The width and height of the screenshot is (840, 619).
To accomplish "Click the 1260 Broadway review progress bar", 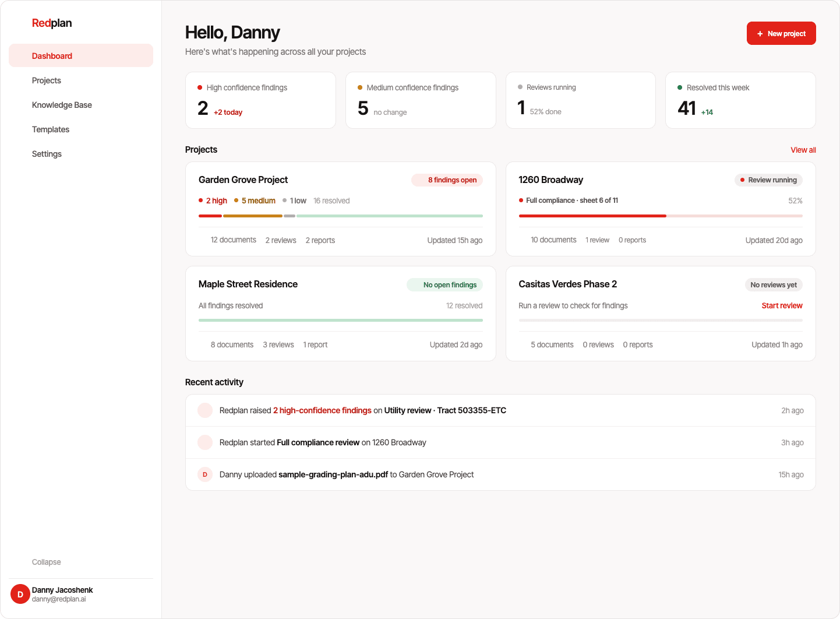I will click(661, 216).
